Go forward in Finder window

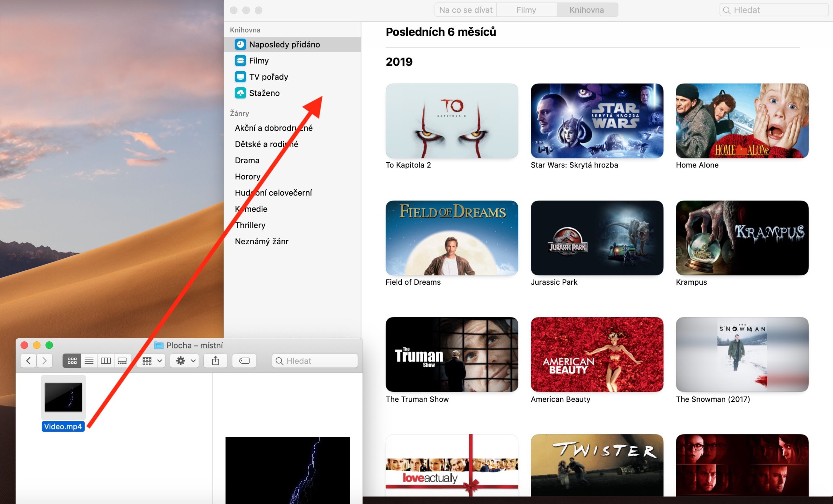click(45, 361)
